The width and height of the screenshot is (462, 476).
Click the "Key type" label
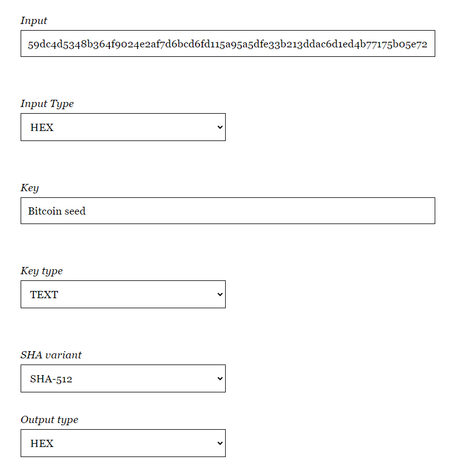click(x=42, y=271)
